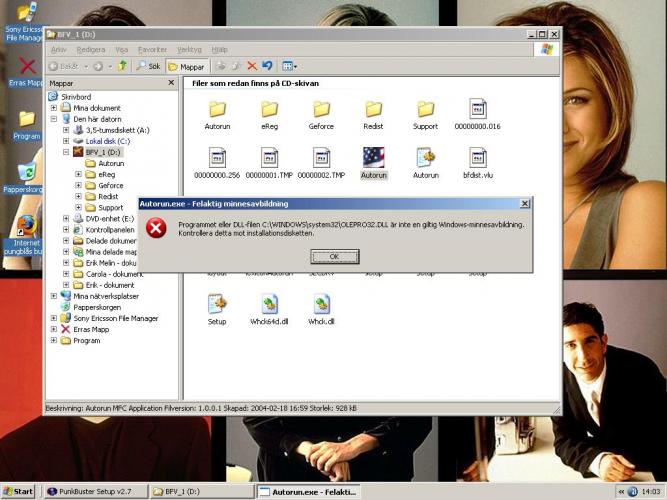Screen dimensions: 667x500
Task: Expand the Lokal disk (C:) tree node
Action: [66, 140]
